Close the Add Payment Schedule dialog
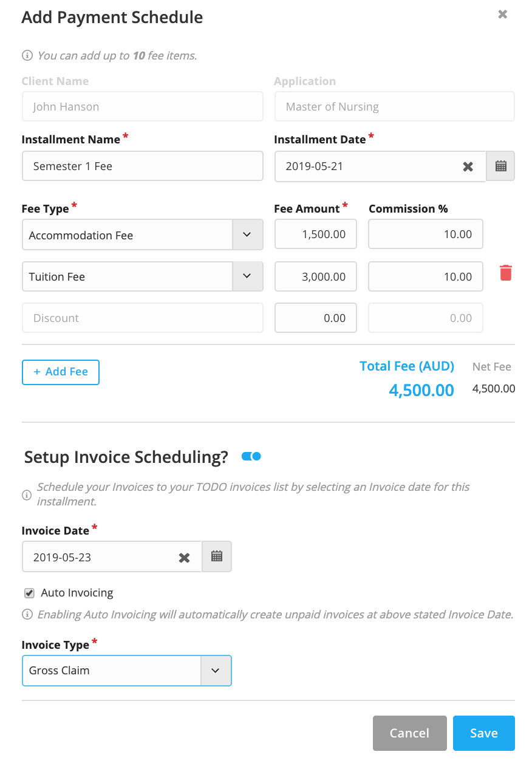 pyautogui.click(x=502, y=14)
